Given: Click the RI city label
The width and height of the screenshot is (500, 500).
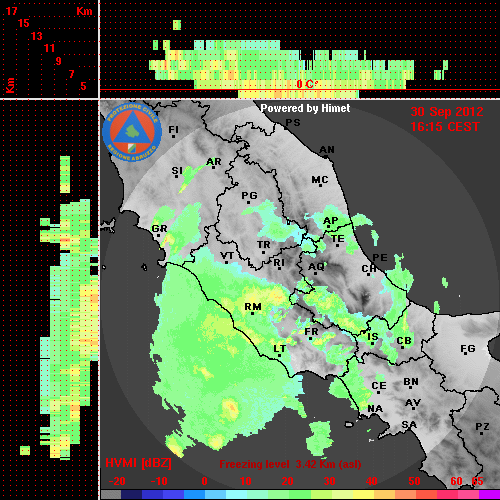Looking at the screenshot, I should coord(279,263).
